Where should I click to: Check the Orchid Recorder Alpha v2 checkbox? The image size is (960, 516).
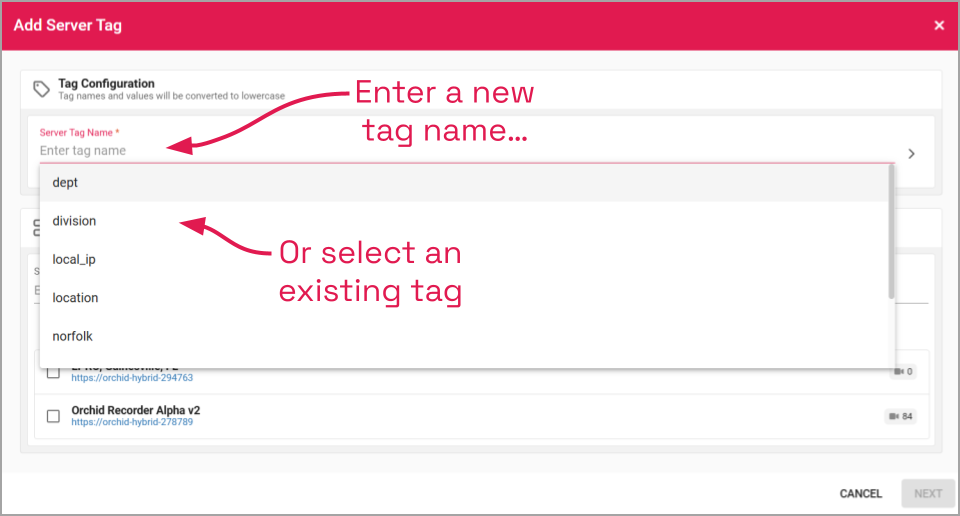(53, 416)
